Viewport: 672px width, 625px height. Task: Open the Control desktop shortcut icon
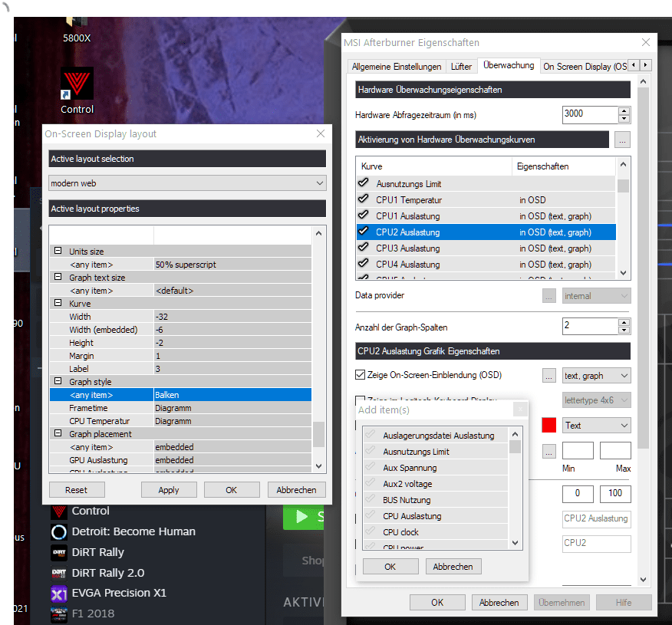point(77,84)
